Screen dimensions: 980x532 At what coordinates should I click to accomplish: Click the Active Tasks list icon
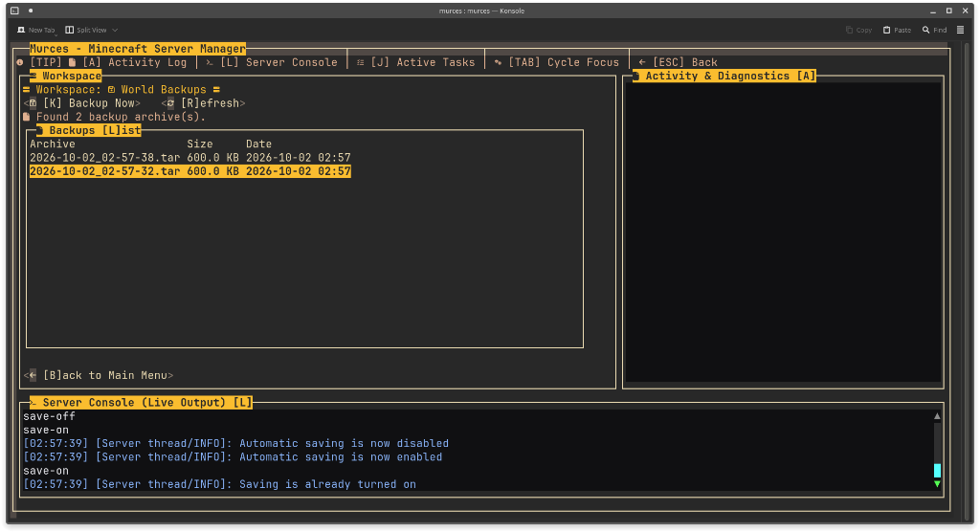pos(361,62)
